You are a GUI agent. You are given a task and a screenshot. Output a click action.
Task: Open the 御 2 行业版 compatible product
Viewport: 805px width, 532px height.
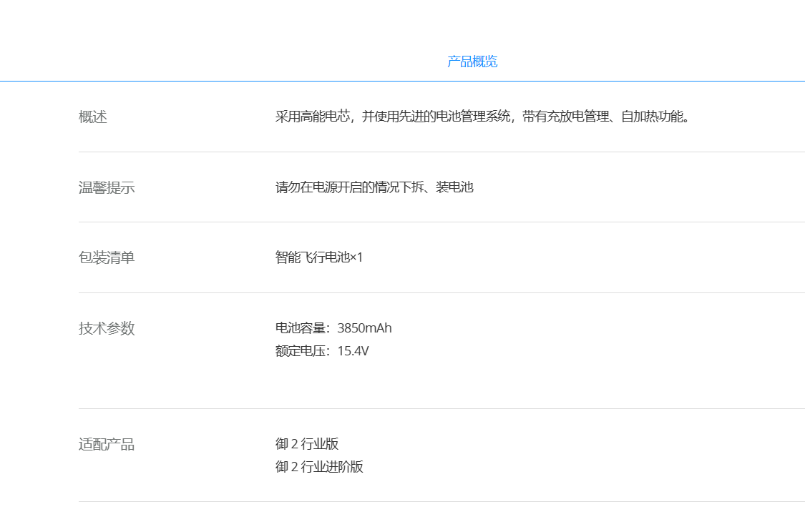pyautogui.click(x=307, y=444)
